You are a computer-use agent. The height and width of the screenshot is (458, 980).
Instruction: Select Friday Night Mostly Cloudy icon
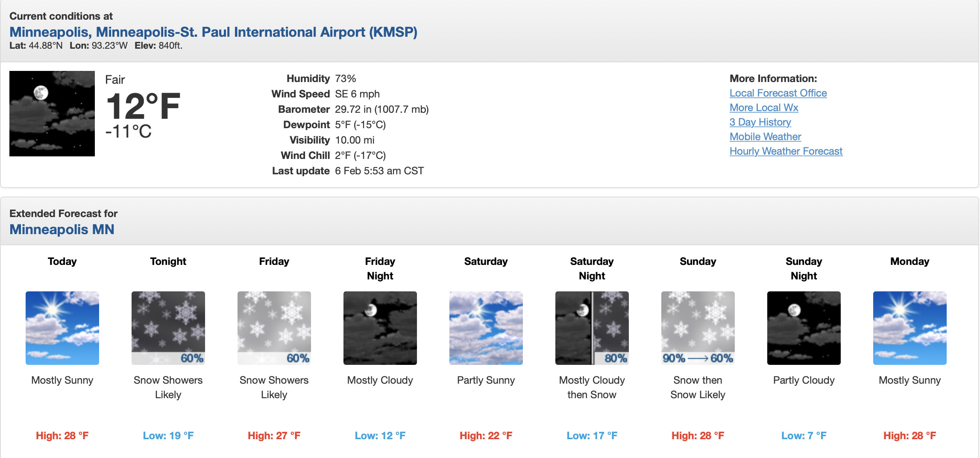point(380,328)
